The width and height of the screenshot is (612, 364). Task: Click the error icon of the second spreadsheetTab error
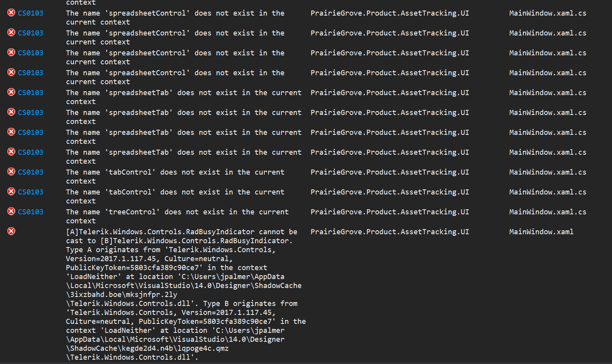(x=11, y=112)
